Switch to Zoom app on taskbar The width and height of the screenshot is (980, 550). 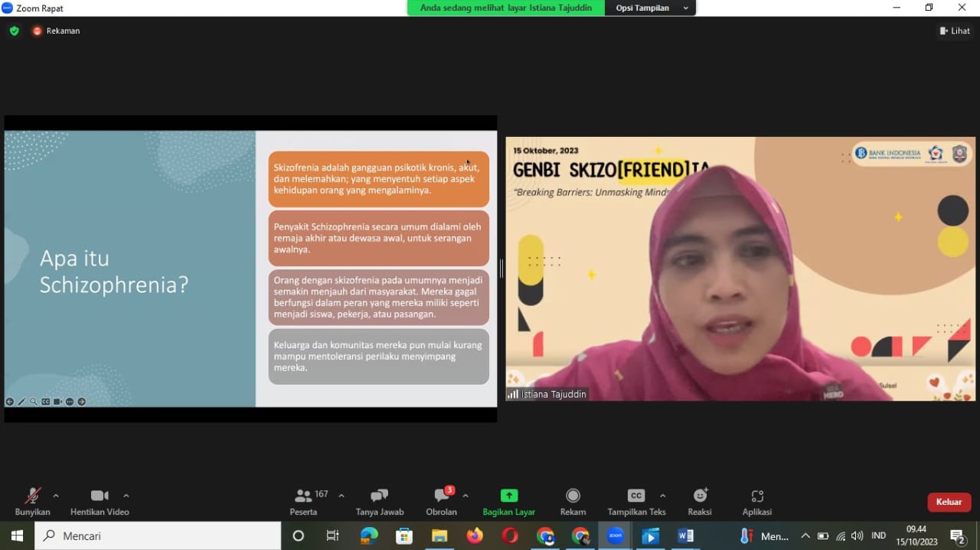[x=616, y=535]
